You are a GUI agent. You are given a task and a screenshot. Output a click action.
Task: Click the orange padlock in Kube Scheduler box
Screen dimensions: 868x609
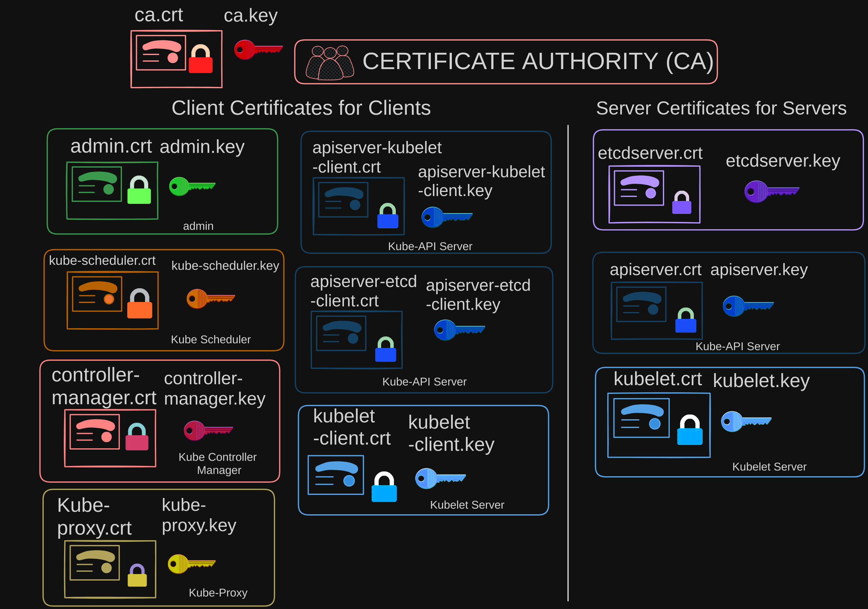(139, 304)
